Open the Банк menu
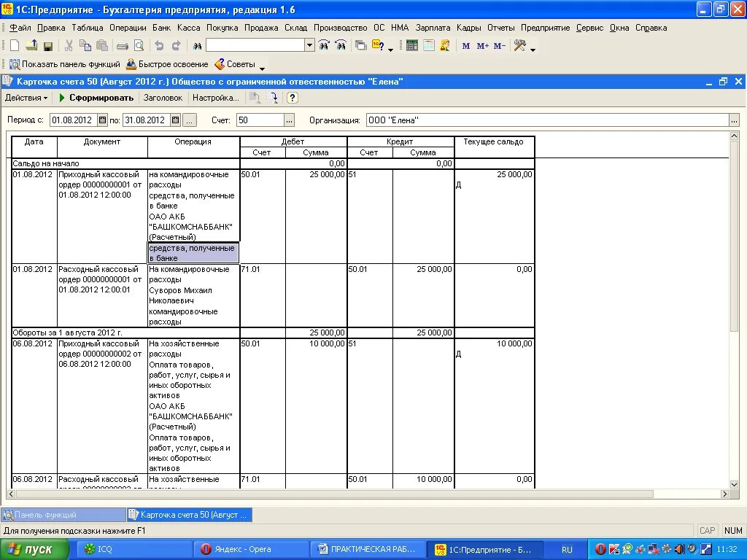Viewport: 747px width, 560px height. 161,28
